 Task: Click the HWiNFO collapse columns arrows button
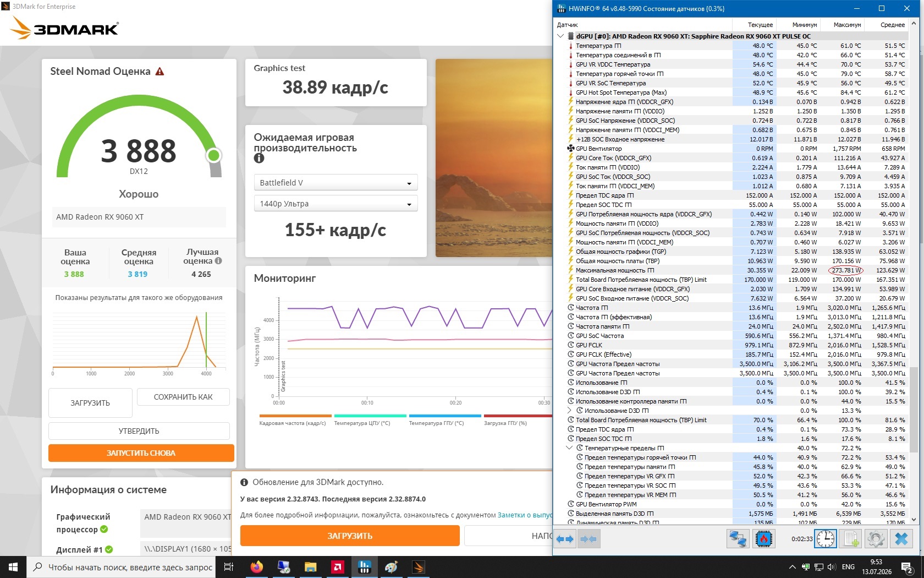point(588,539)
